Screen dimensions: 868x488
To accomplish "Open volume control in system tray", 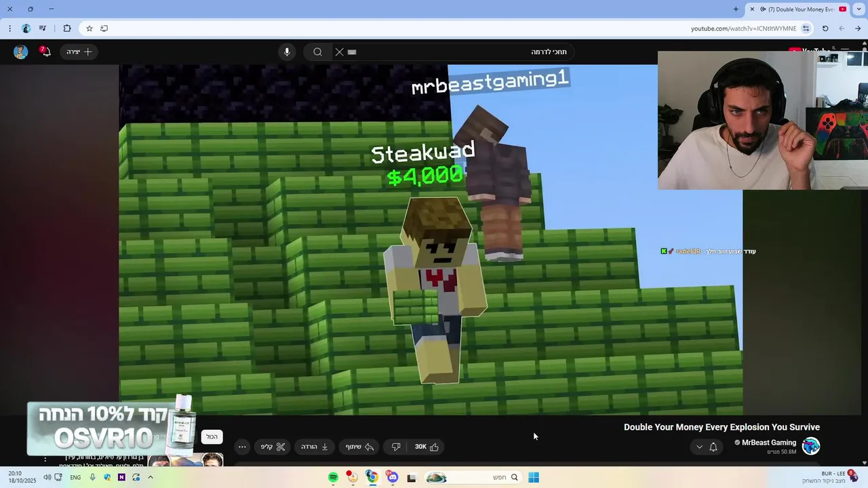I will (x=47, y=477).
